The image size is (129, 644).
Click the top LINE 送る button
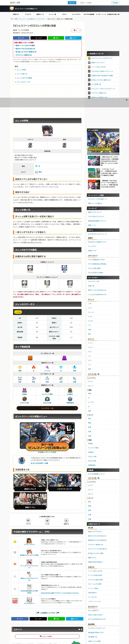coord(56,38)
